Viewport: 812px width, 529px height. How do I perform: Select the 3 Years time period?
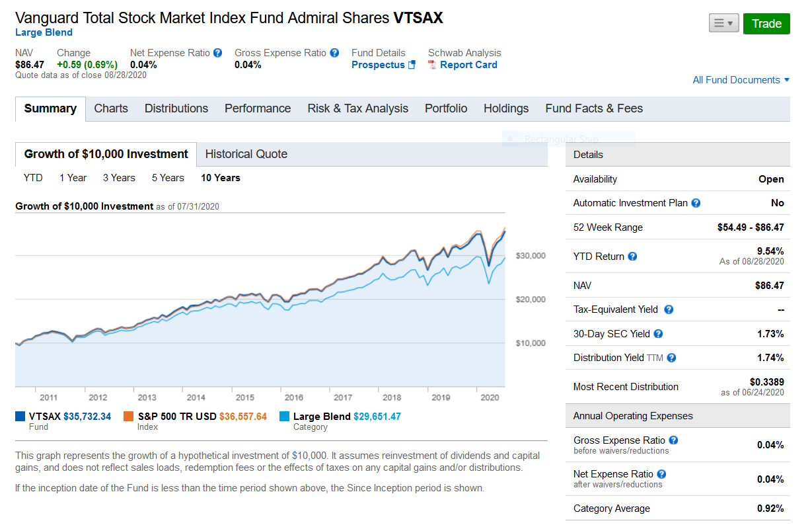[x=119, y=178]
